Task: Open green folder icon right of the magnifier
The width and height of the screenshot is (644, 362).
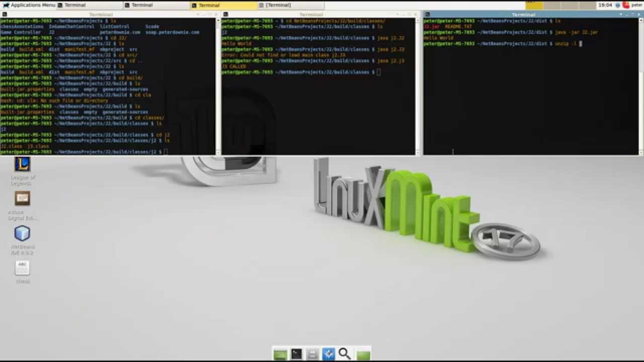Action: click(x=363, y=355)
